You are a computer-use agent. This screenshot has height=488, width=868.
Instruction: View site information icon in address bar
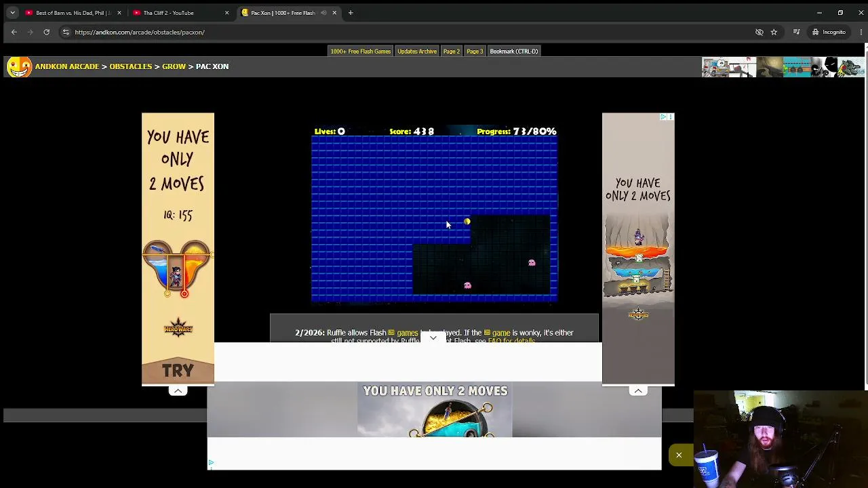point(66,32)
